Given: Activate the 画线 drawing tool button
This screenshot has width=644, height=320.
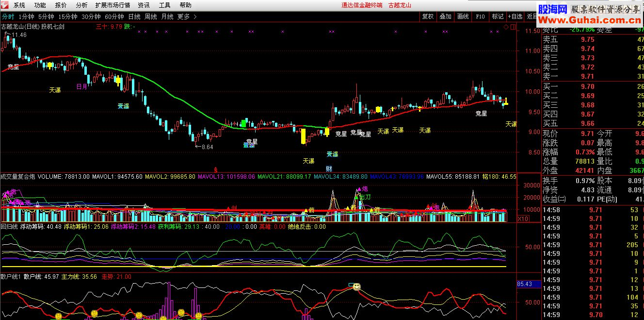Looking at the screenshot, I should tap(463, 17).
